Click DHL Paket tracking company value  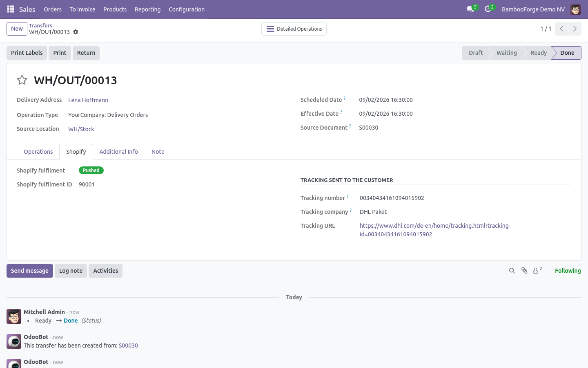(x=373, y=212)
